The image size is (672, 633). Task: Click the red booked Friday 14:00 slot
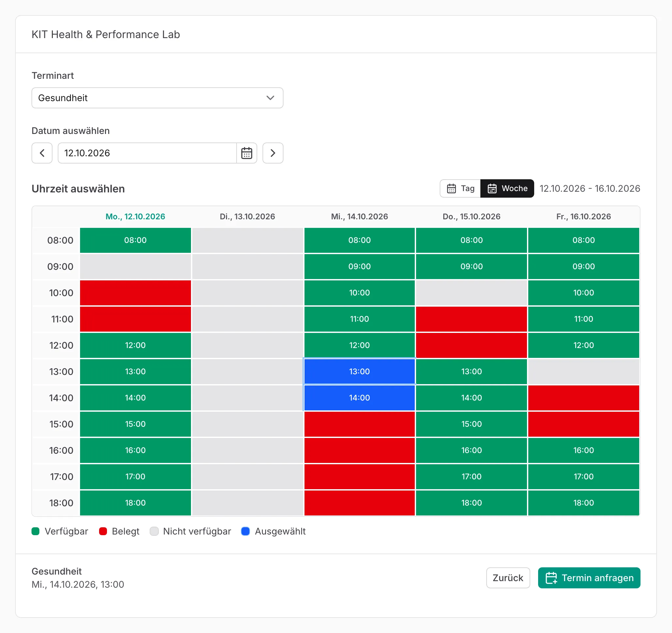click(x=583, y=398)
